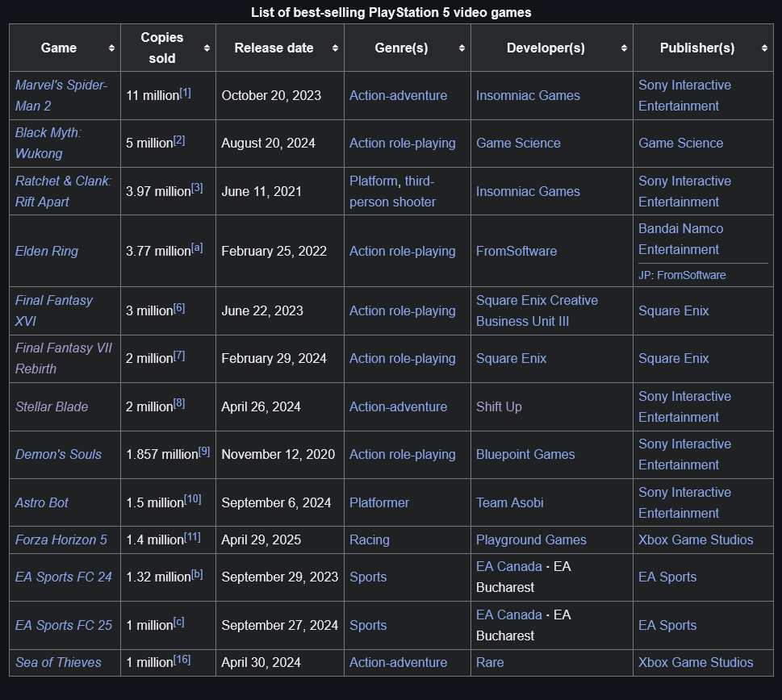Follow citation [16] for Sea of Thieves

click(x=182, y=660)
